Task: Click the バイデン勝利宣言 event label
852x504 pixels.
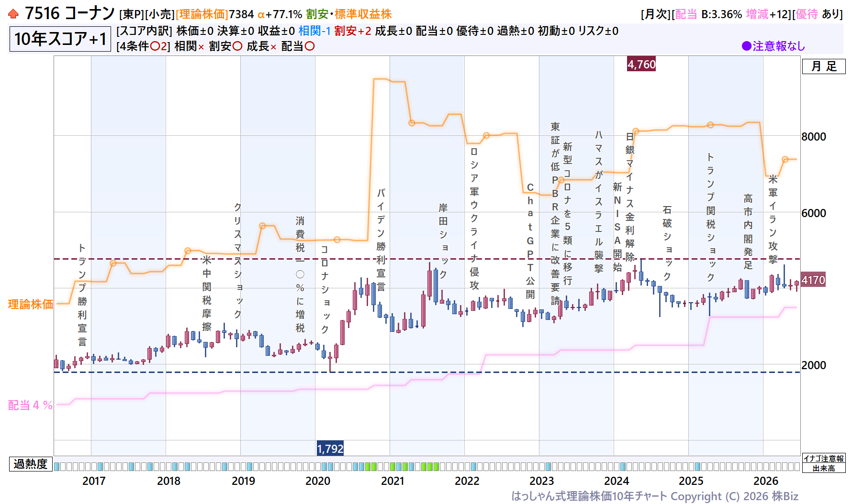Action: coord(381,240)
